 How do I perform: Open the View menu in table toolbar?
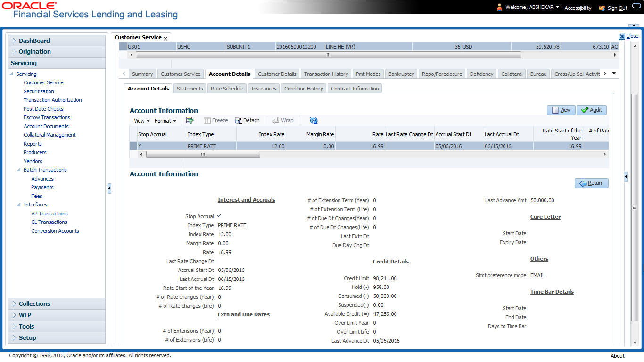pyautogui.click(x=142, y=121)
